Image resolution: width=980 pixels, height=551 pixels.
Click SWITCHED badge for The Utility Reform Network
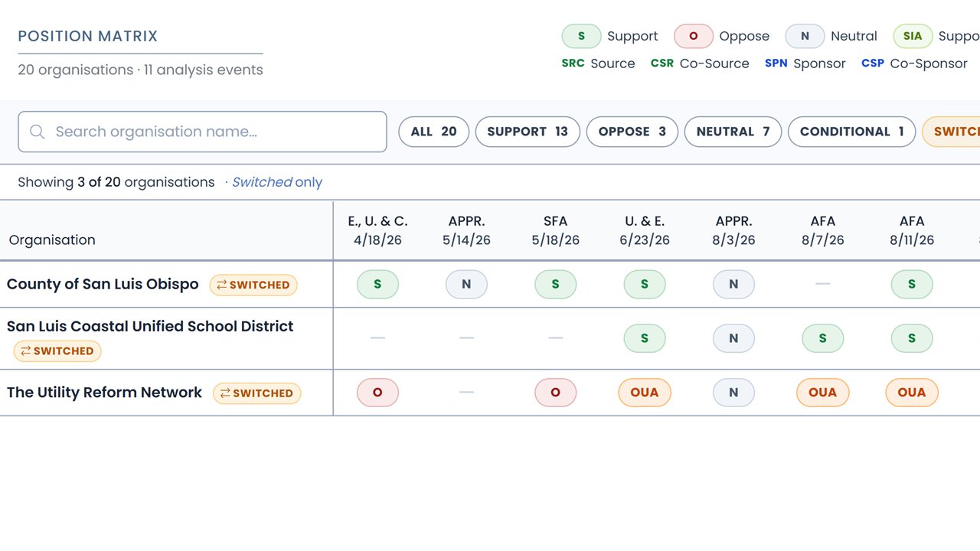256,393
